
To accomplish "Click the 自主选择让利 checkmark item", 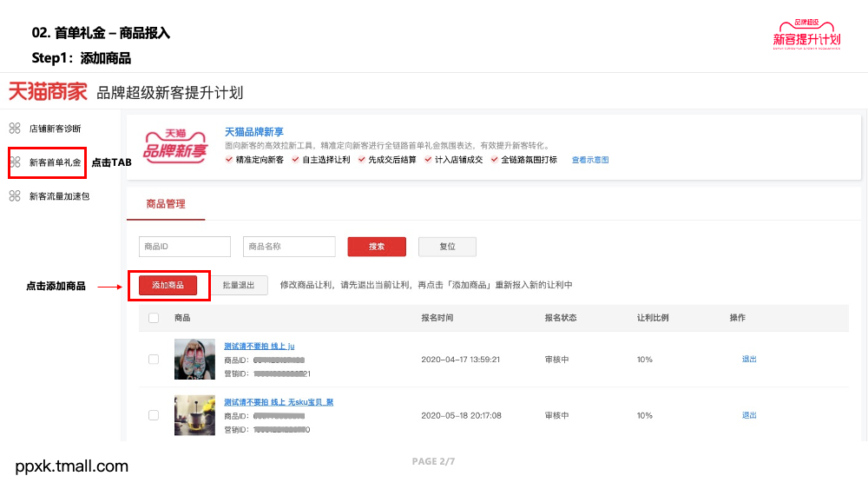I will pyautogui.click(x=321, y=160).
